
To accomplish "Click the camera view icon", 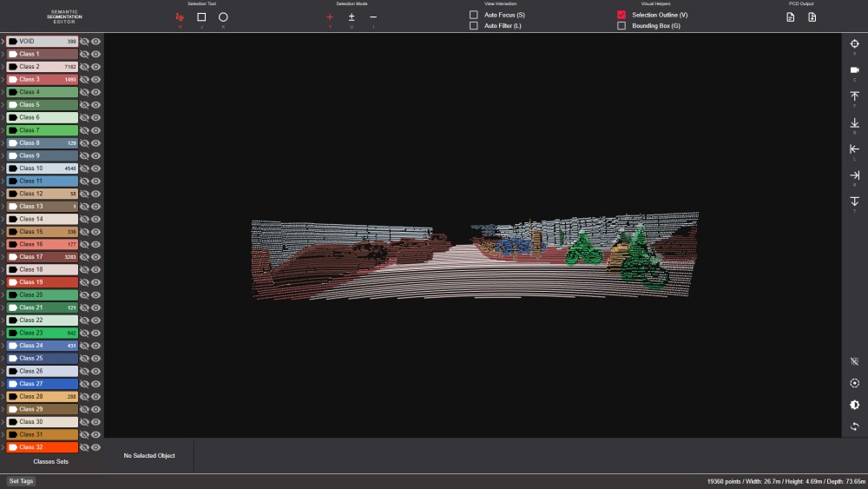I will click(x=854, y=69).
